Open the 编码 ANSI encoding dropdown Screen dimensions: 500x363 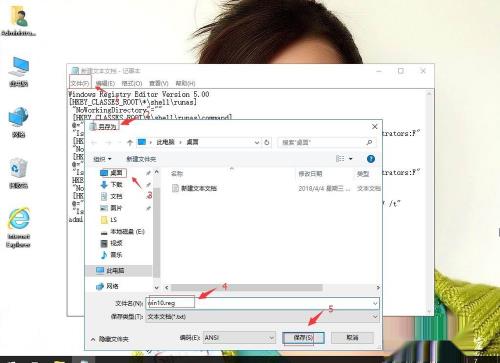click(239, 338)
